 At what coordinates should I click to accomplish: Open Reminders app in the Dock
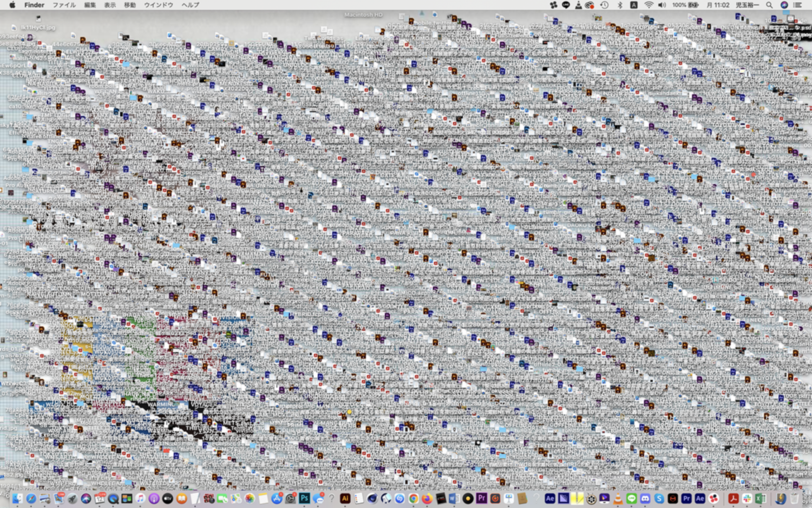[x=358, y=498]
